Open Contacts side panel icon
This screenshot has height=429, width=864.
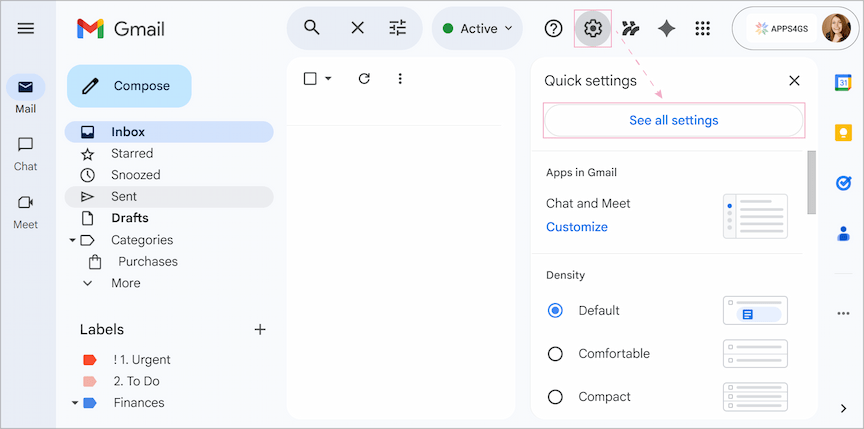point(843,233)
